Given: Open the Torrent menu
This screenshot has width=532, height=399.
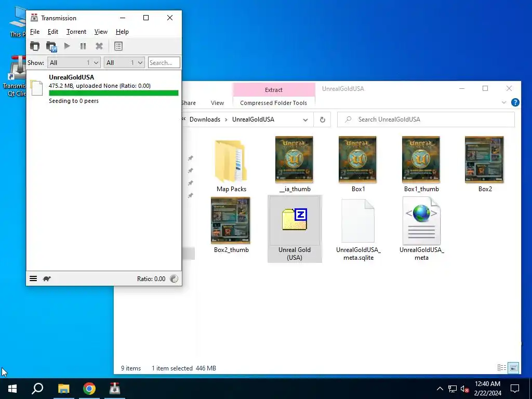Looking at the screenshot, I should [76, 32].
